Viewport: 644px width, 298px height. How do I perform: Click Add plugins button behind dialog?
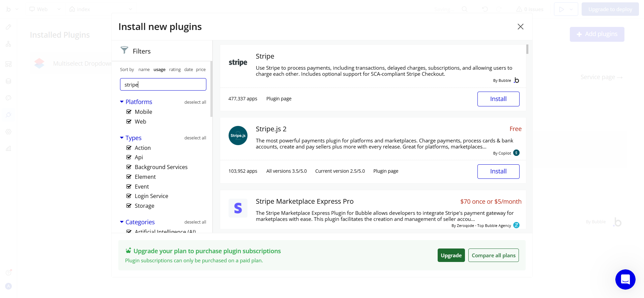[597, 34]
